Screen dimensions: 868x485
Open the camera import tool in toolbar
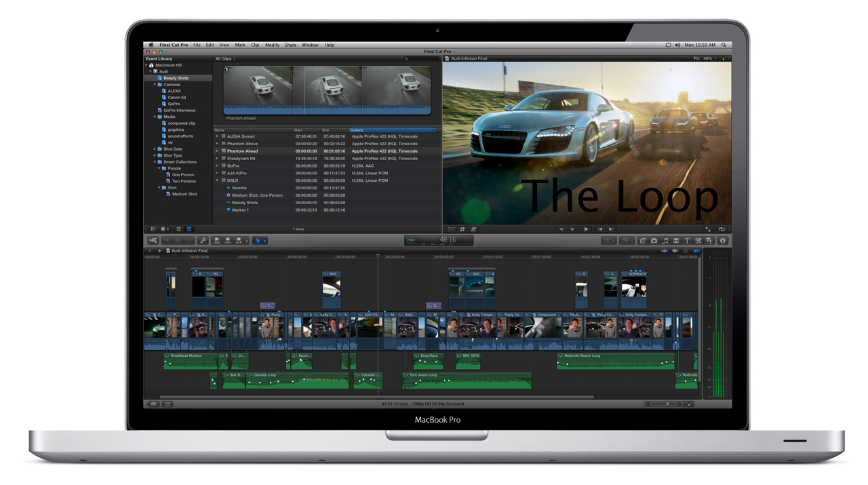click(x=153, y=241)
